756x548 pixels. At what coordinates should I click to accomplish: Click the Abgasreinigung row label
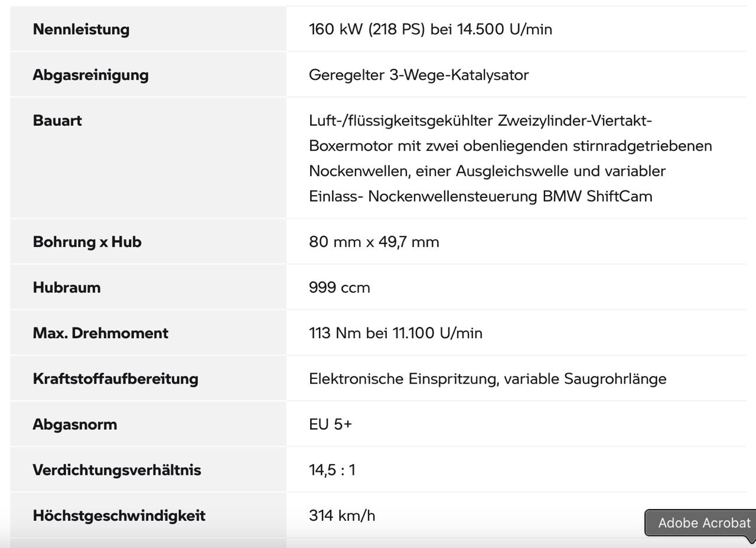pos(90,75)
